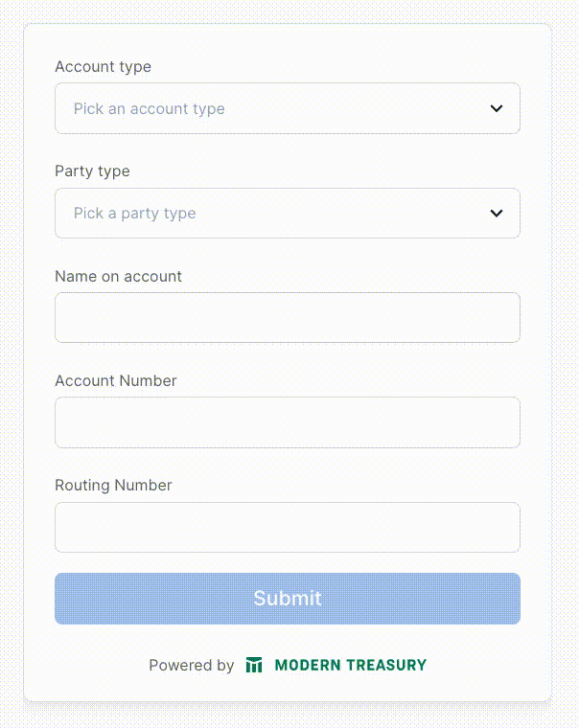Screen dimensions: 579x728
Task: Click the 'Routing Number' label
Action: (114, 485)
